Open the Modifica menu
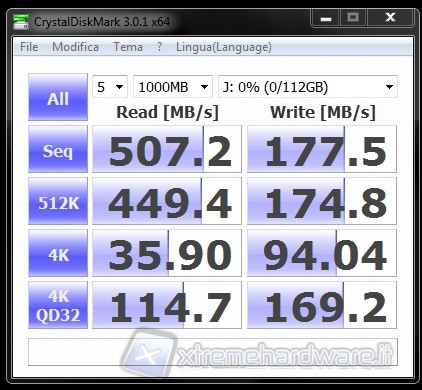 coord(75,47)
